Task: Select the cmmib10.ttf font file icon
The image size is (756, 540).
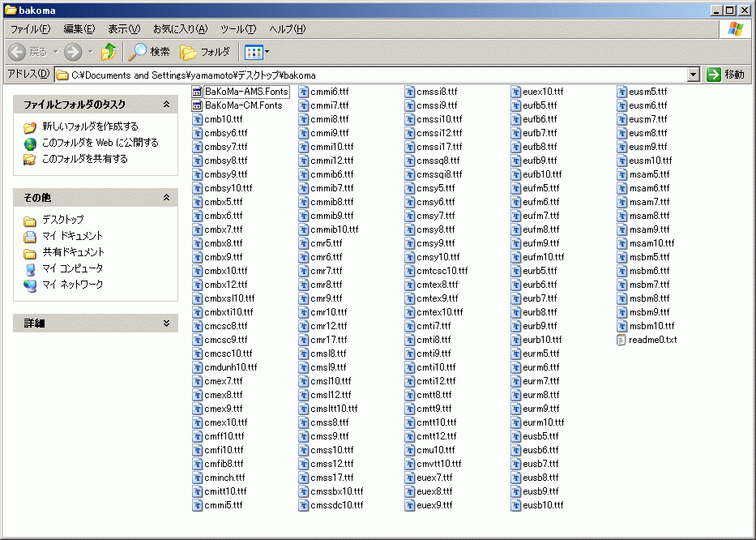Action: [x=303, y=229]
